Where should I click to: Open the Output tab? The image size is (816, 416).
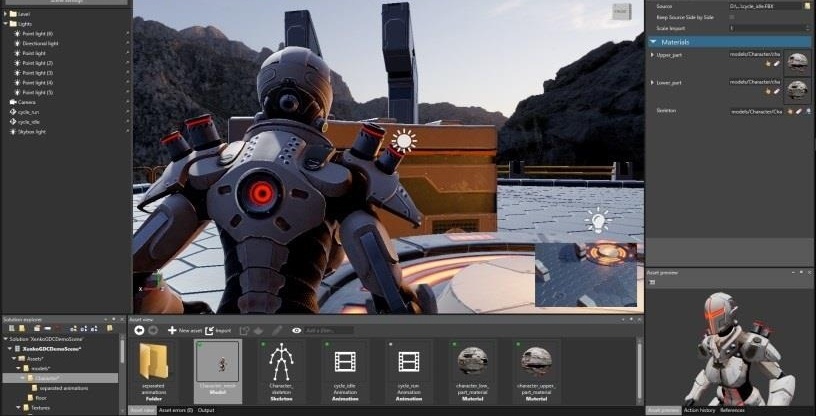(x=206, y=410)
